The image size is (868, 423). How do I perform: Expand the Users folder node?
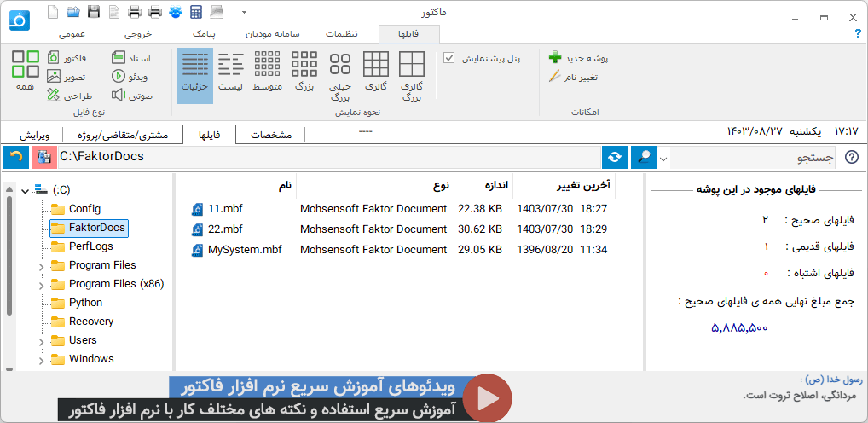coord(42,342)
